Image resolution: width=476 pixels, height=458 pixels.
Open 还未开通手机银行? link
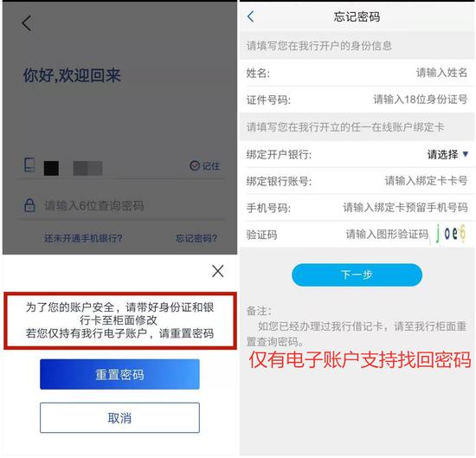(x=83, y=238)
